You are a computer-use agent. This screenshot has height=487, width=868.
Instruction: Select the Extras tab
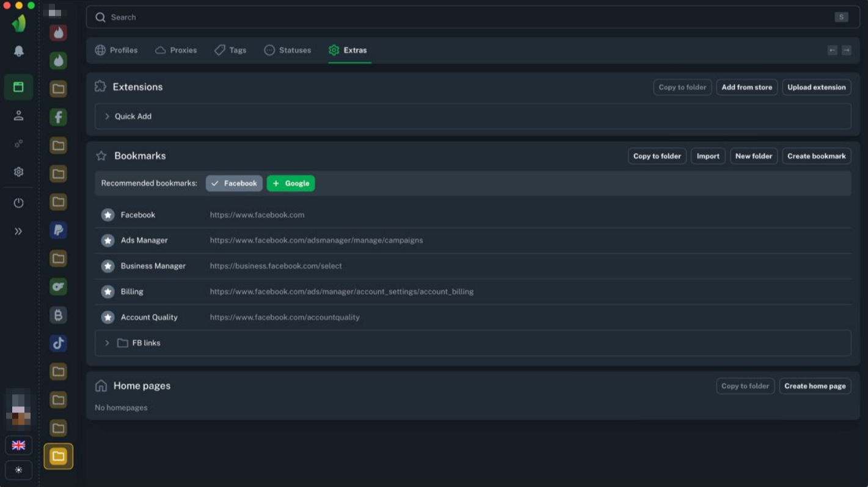click(x=348, y=50)
